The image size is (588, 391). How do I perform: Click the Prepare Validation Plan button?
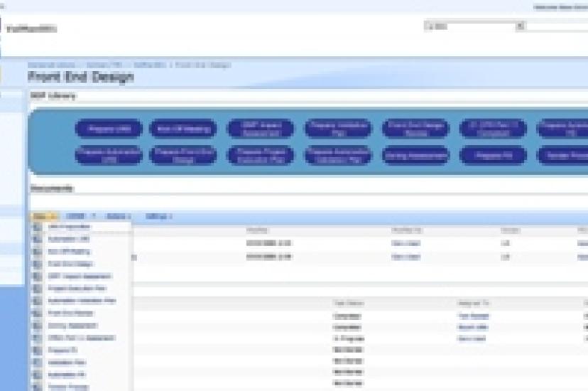[338, 129]
